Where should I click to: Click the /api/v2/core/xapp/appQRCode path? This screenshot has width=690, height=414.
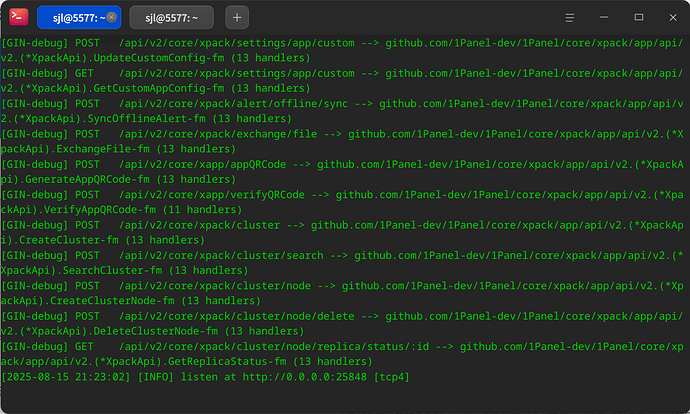click(x=202, y=165)
